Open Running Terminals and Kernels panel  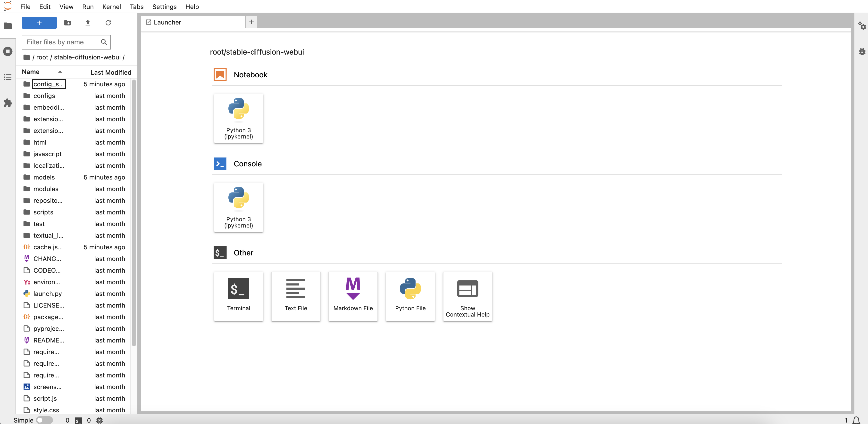[8, 51]
